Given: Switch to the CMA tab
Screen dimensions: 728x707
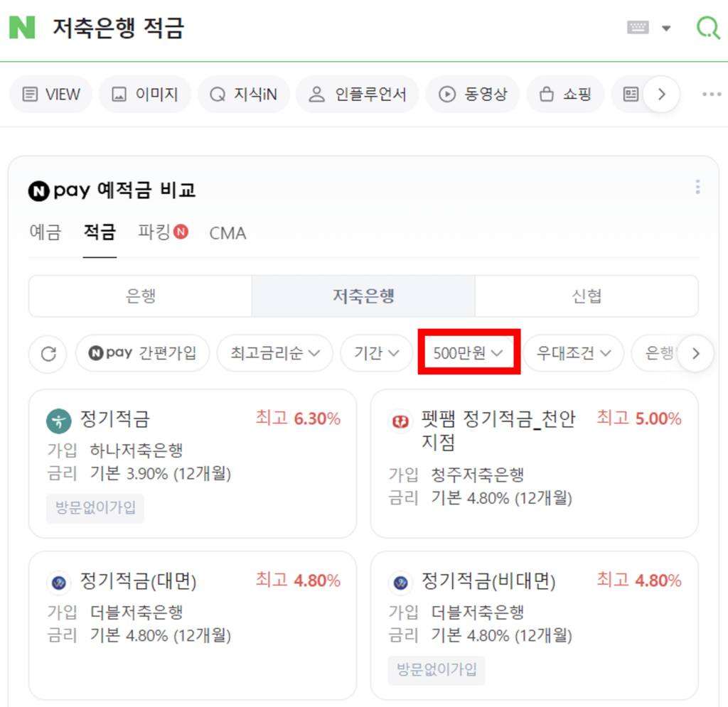Looking at the screenshot, I should point(227,233).
